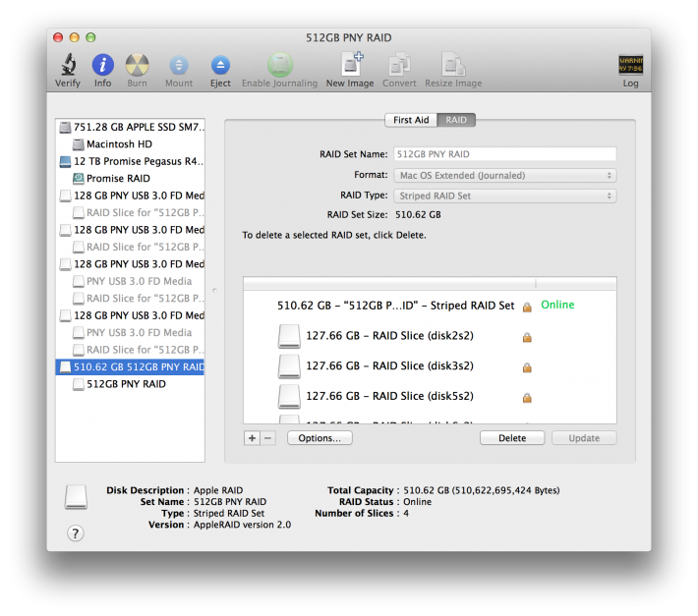
Task: Select Macintosh HD volume
Action: pos(130,144)
